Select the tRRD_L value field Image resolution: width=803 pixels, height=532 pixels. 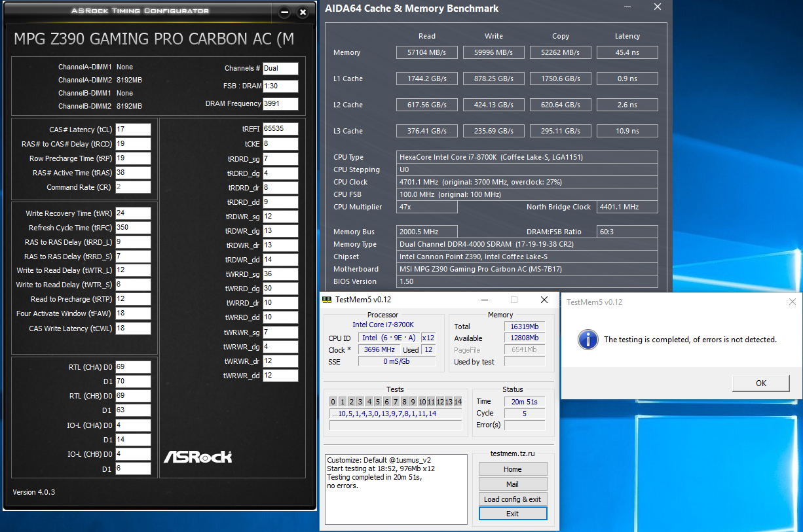point(133,242)
